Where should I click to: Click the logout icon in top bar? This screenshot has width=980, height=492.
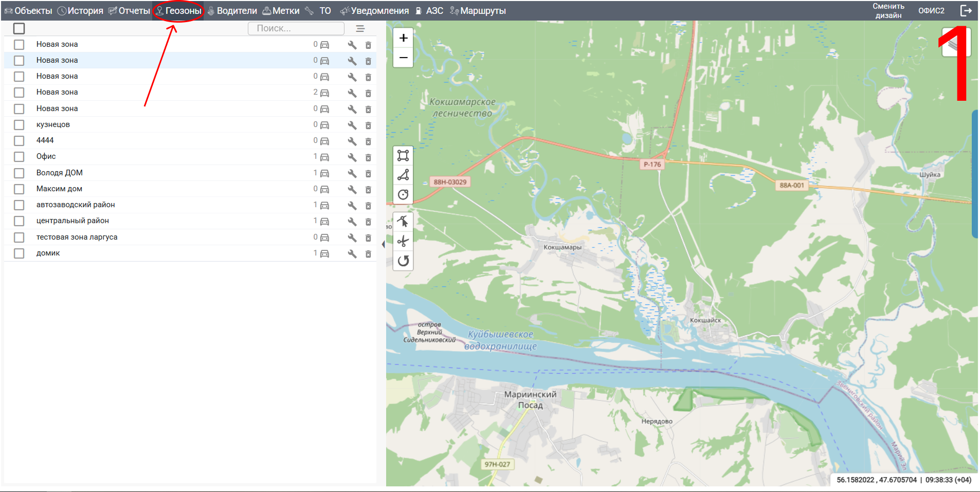point(966,11)
